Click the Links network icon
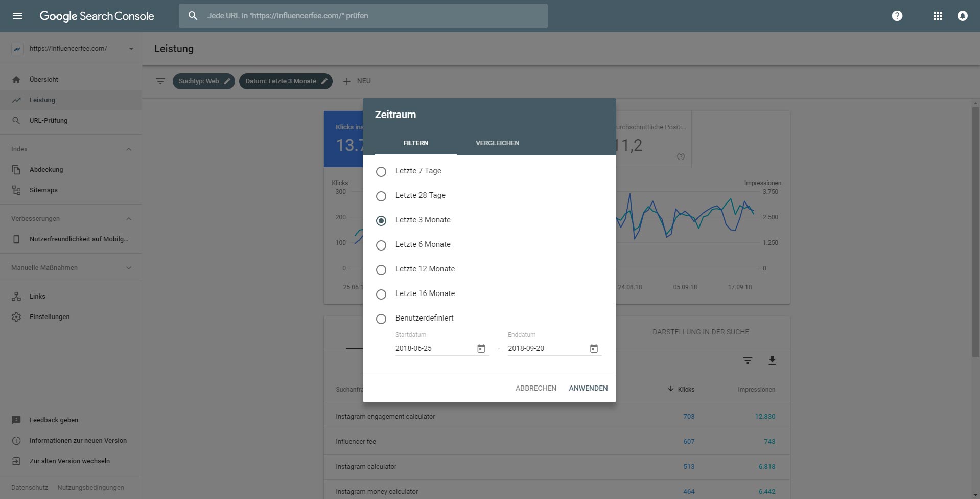The image size is (980, 499). click(x=16, y=297)
